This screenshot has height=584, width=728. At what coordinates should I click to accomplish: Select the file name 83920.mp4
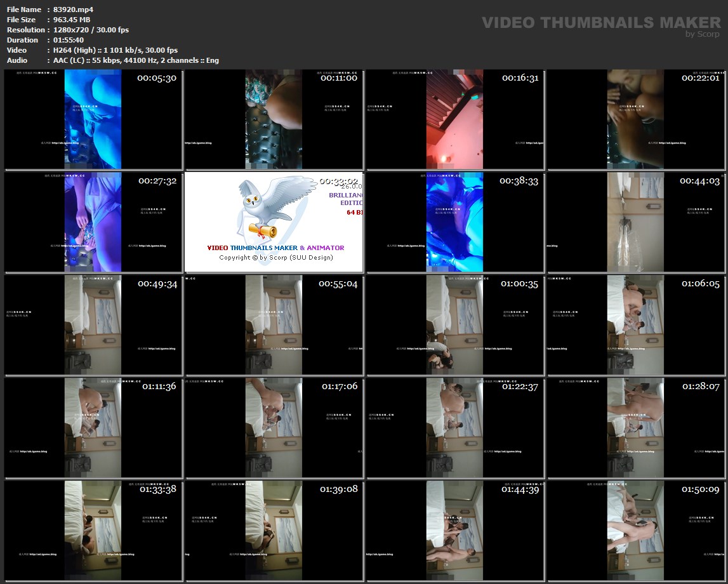[x=74, y=10]
